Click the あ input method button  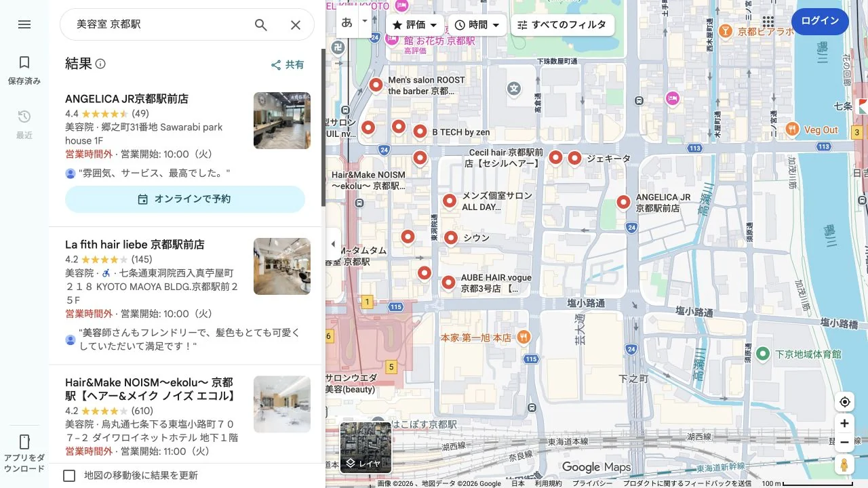tap(347, 22)
